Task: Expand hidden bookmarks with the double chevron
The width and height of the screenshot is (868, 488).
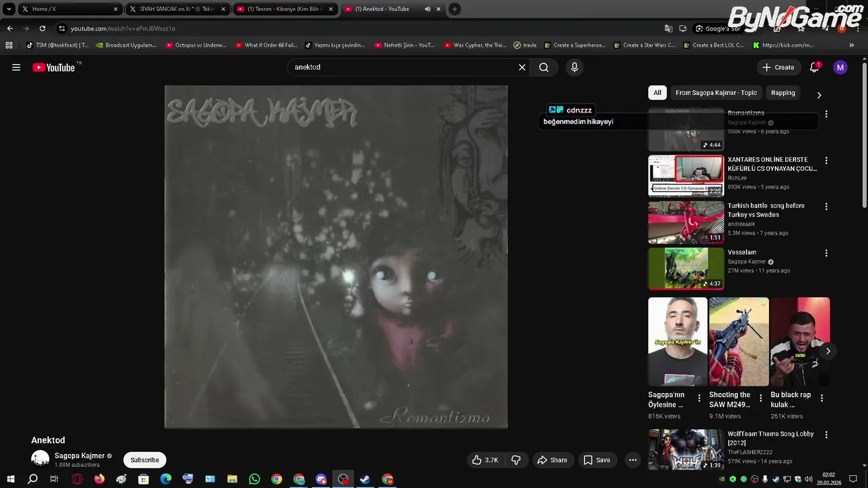Action: click(x=852, y=45)
